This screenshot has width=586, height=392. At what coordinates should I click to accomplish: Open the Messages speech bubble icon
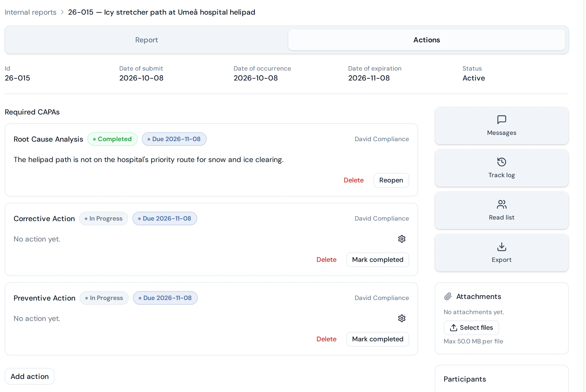click(502, 120)
